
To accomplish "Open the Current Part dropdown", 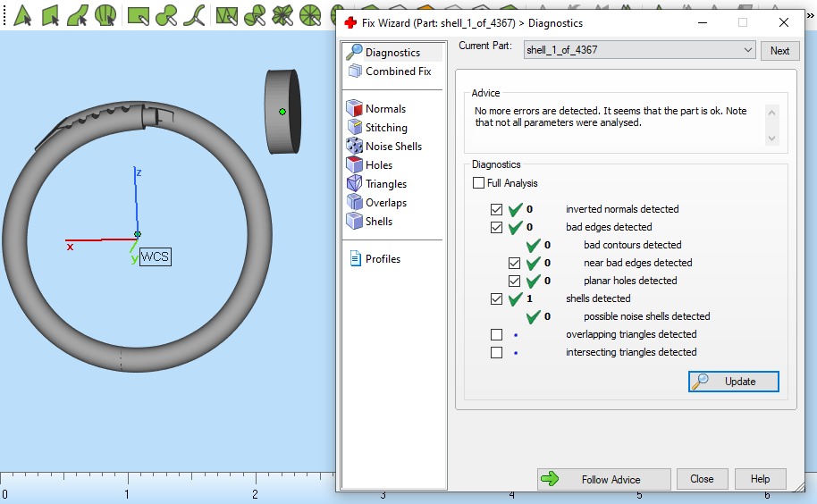I will click(640, 50).
